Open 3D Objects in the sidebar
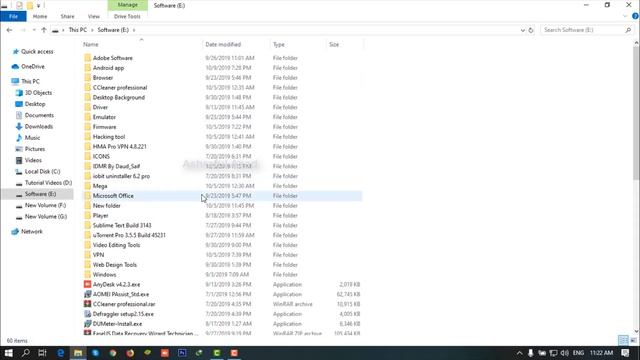The height and width of the screenshot is (360, 640). (38, 93)
